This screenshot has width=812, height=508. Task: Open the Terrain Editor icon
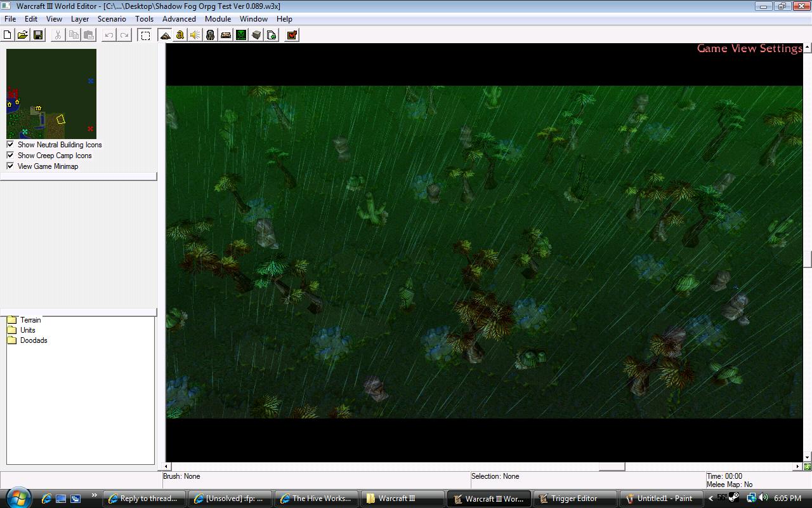pos(165,35)
